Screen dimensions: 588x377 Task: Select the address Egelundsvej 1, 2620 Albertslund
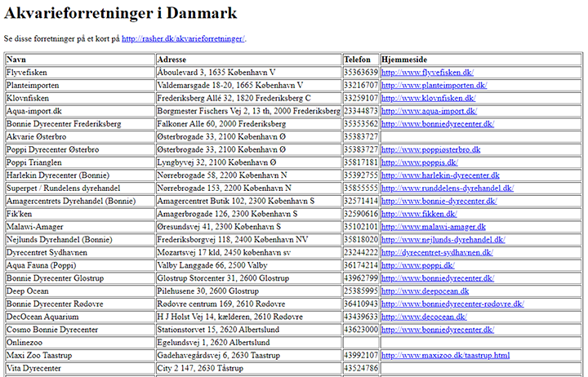(213, 343)
